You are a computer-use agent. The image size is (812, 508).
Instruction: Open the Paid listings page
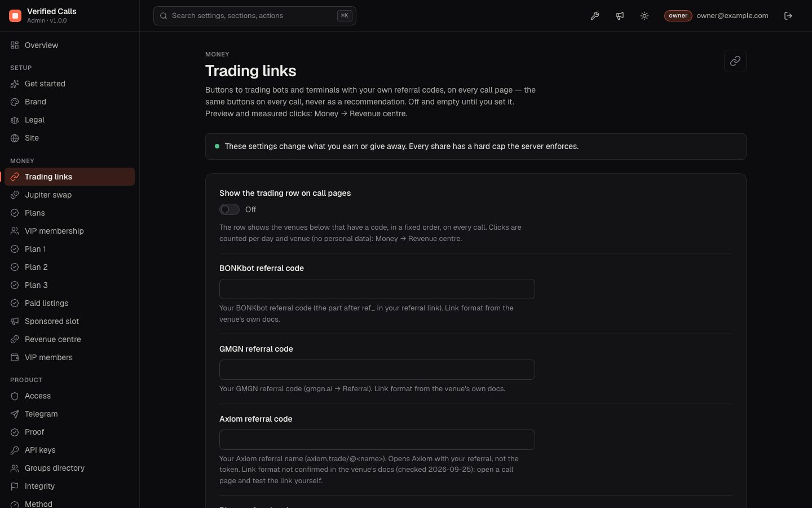point(69,303)
